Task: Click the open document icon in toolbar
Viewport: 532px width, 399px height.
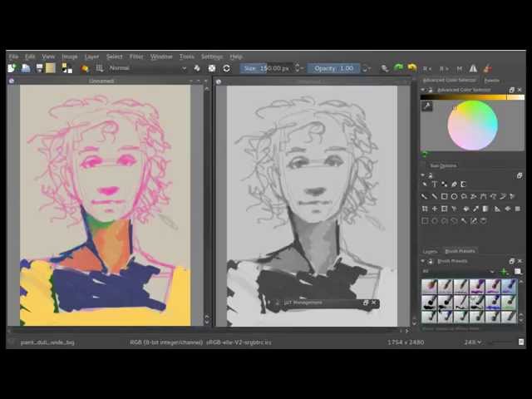Action: (x=26, y=68)
